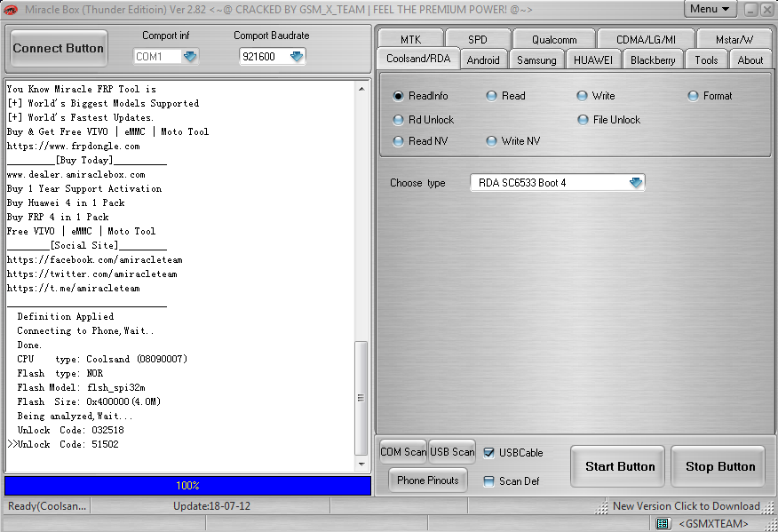778x532 pixels.
Task: Click the Flash Size: 0x400000 log line
Action: click(x=89, y=401)
